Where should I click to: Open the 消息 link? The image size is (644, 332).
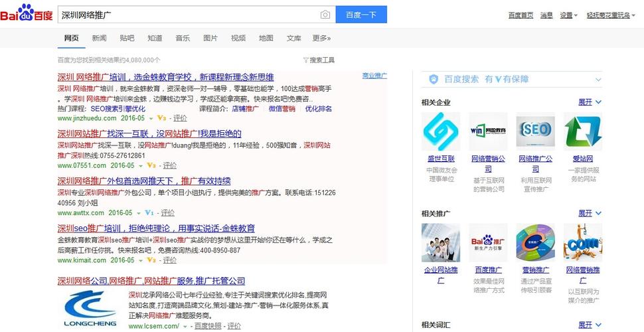[546, 15]
